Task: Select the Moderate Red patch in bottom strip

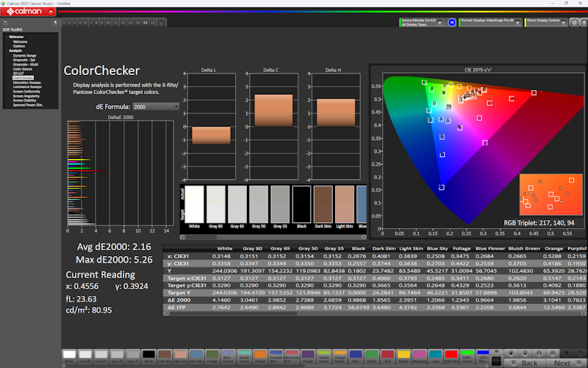Action: click(292, 357)
